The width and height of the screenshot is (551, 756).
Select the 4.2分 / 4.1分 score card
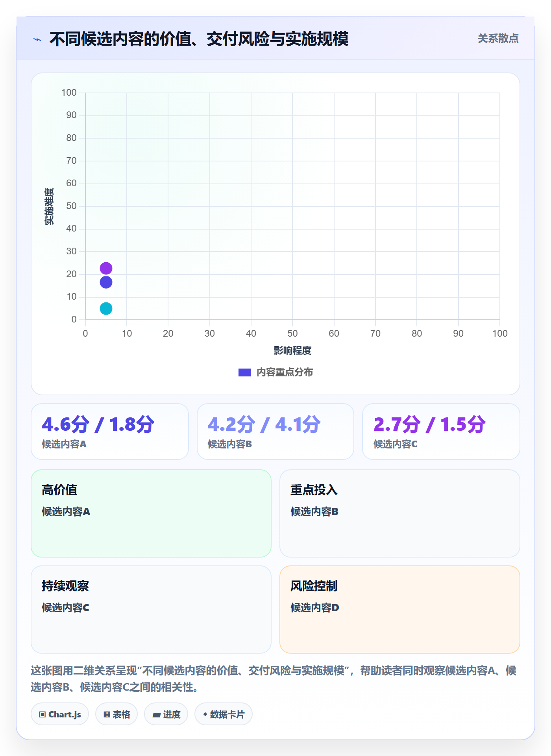(275, 432)
